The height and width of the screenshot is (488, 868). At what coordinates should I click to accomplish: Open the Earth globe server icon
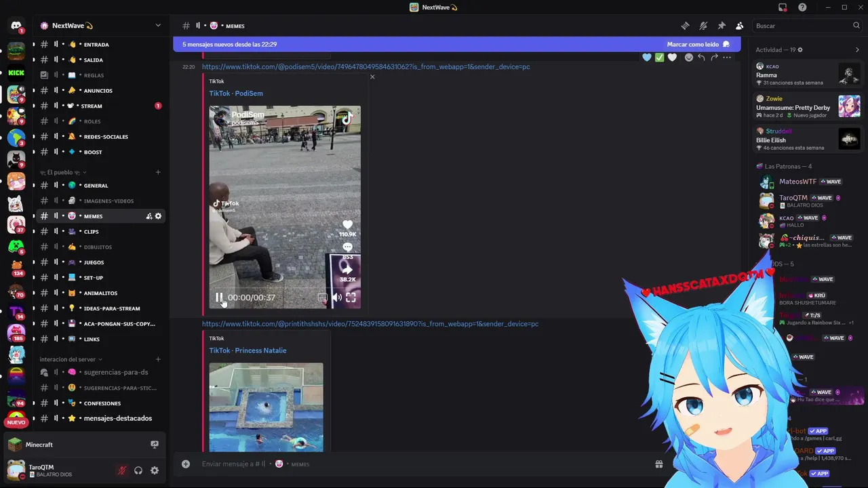click(16, 138)
